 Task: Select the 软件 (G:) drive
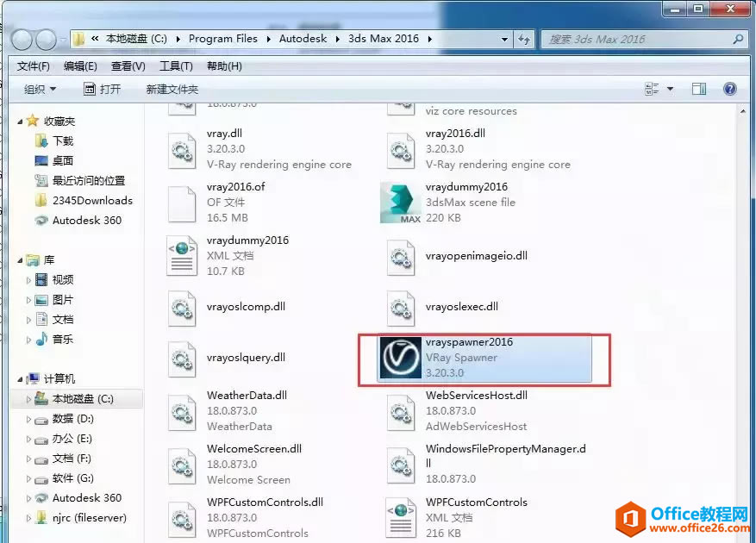coord(72,477)
